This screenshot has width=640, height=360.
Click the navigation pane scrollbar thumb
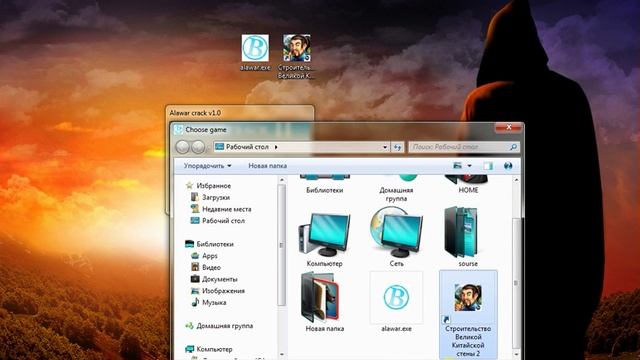[282, 245]
